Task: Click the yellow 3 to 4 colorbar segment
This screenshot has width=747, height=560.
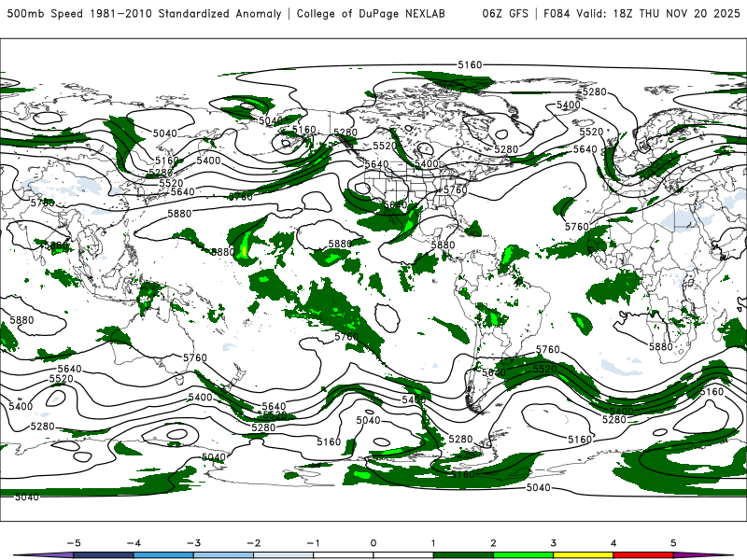Action: click(584, 555)
